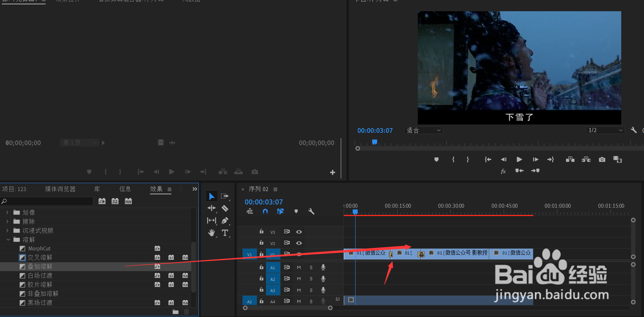Select the Ripple Edit tool
Viewport: 644px width, 317px height.
point(212,208)
